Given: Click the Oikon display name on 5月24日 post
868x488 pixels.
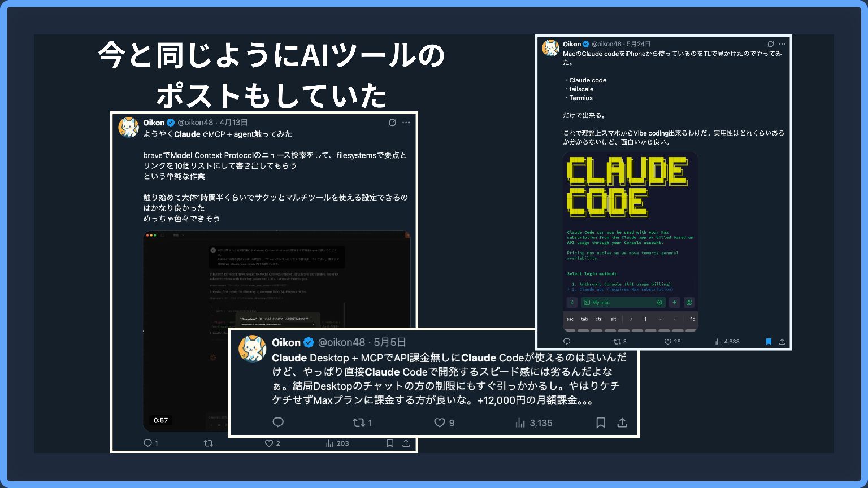Looking at the screenshot, I should point(572,44).
